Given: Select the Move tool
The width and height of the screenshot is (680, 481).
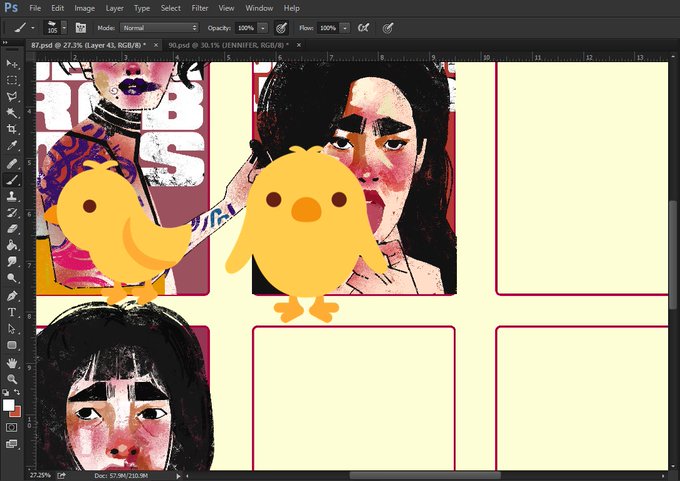Looking at the screenshot, I should coord(12,64).
